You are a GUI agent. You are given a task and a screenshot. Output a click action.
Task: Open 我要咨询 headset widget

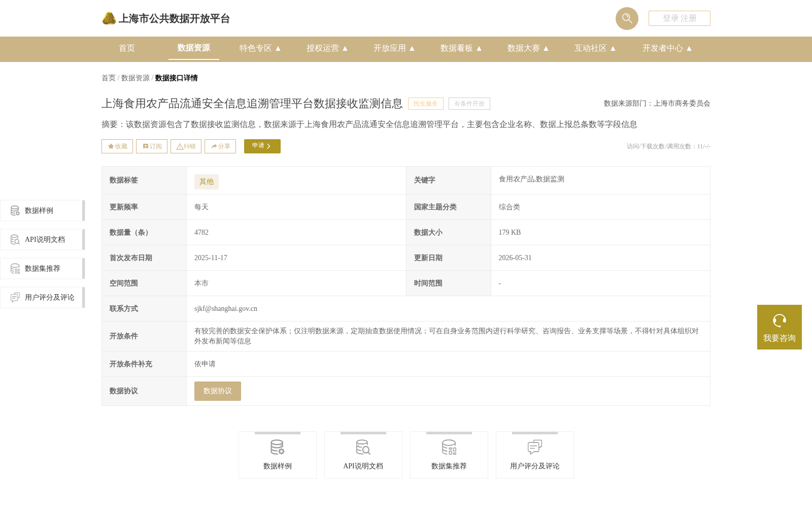point(780,327)
